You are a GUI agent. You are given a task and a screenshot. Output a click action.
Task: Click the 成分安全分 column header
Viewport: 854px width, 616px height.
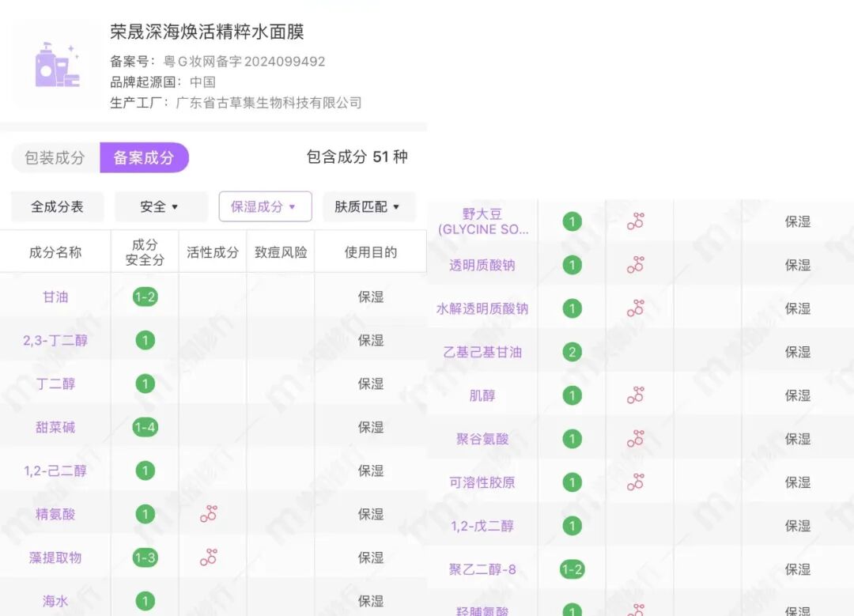point(145,252)
